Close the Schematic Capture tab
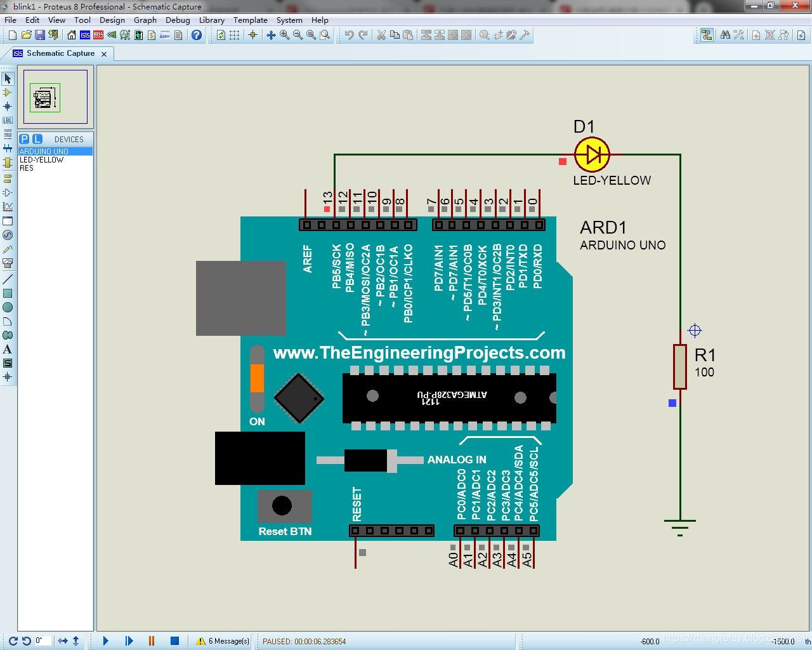Screen dimensions: 812x650 pos(104,54)
